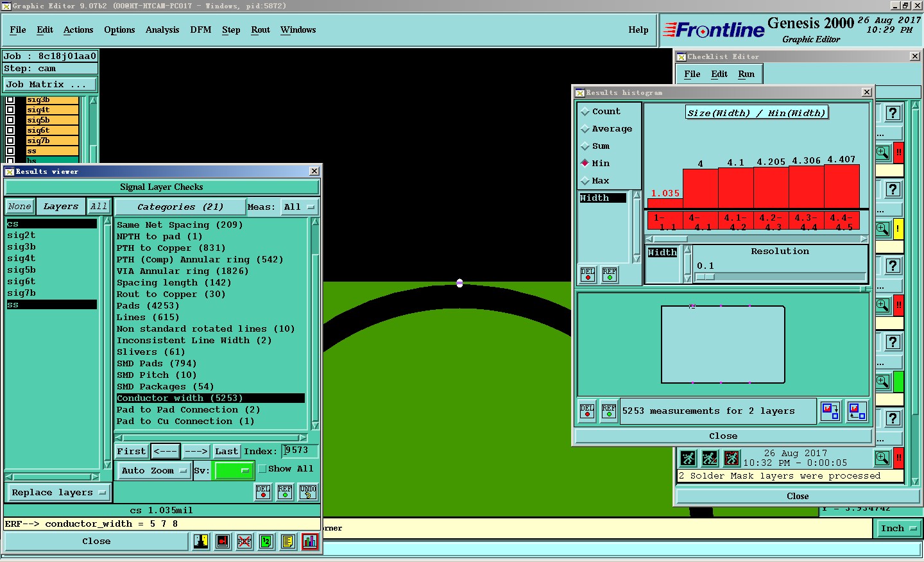The image size is (924, 562).
Task: Click the ---> next result button
Action: click(196, 452)
